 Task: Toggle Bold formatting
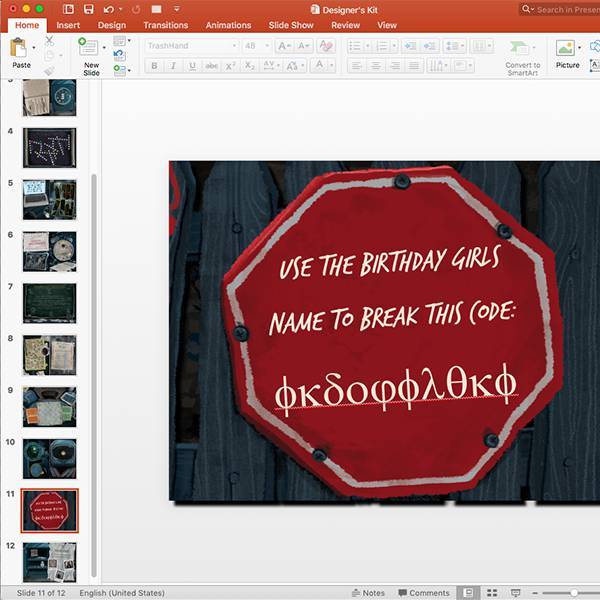point(154,66)
